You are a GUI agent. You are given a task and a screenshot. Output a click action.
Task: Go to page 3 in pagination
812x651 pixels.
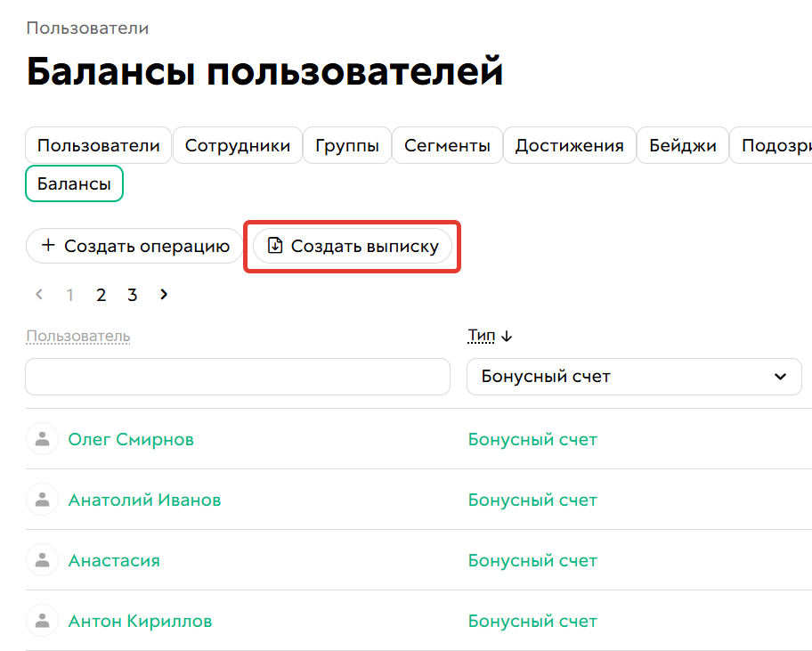pos(132,294)
